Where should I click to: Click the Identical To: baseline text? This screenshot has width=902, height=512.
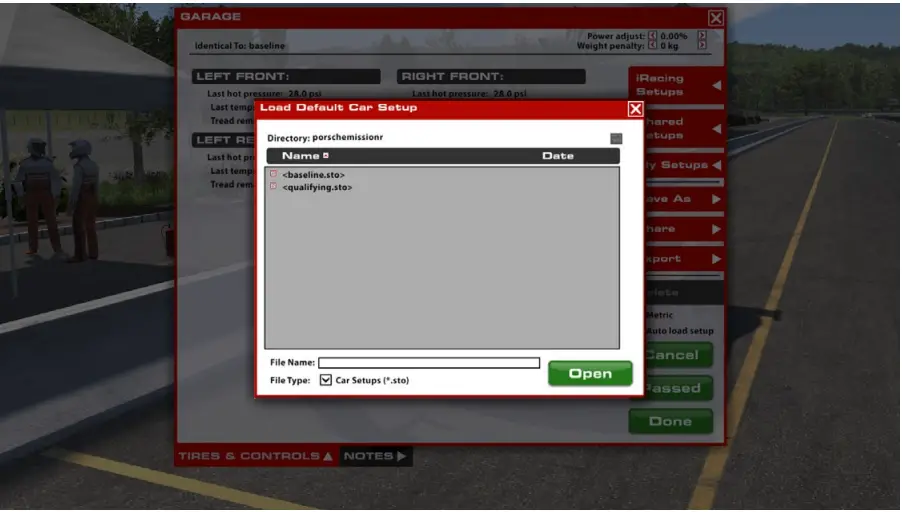pos(239,45)
